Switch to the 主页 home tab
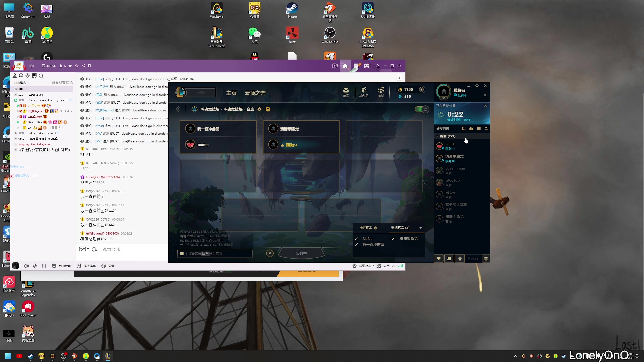This screenshot has height=362, width=644. [231, 93]
